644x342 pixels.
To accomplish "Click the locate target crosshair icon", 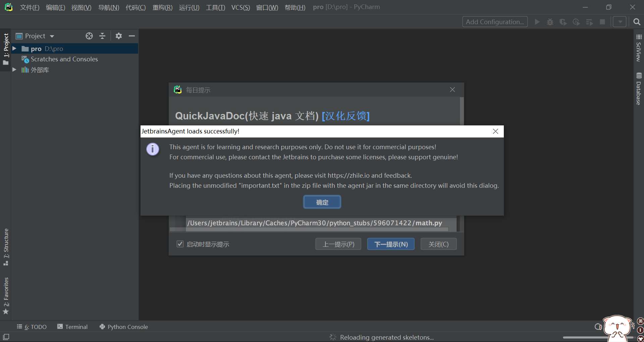I will [89, 36].
